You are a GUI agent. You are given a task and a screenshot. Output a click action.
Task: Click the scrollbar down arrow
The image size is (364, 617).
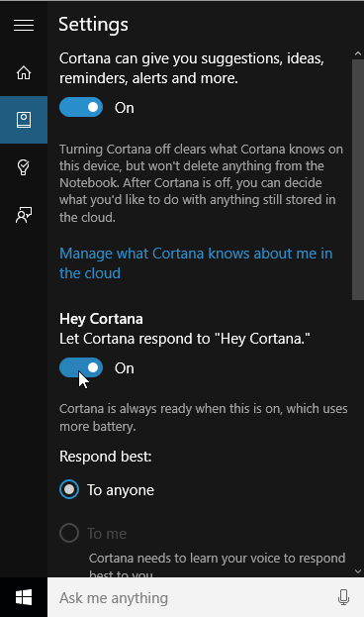pyautogui.click(x=358, y=571)
